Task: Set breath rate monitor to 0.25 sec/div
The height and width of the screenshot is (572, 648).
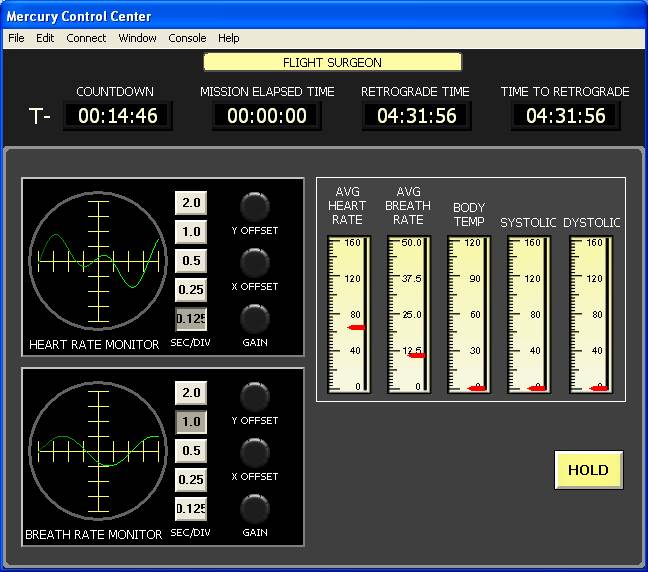Action: click(x=191, y=480)
